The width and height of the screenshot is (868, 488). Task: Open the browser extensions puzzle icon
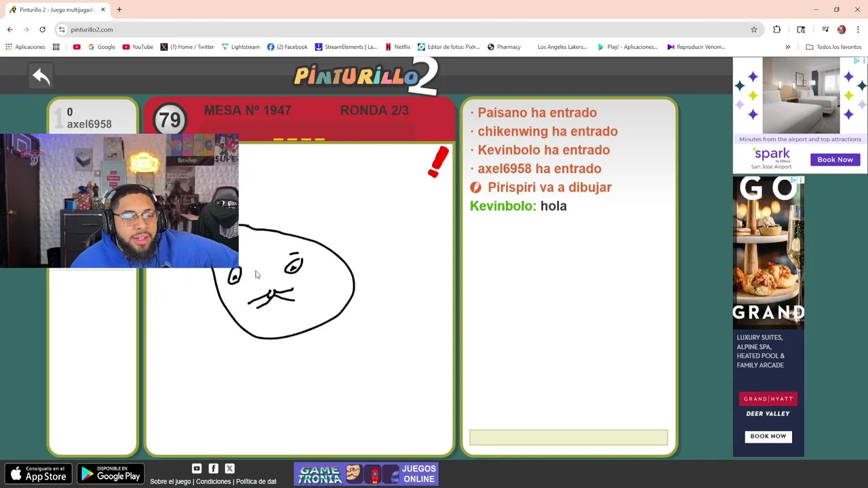click(777, 29)
